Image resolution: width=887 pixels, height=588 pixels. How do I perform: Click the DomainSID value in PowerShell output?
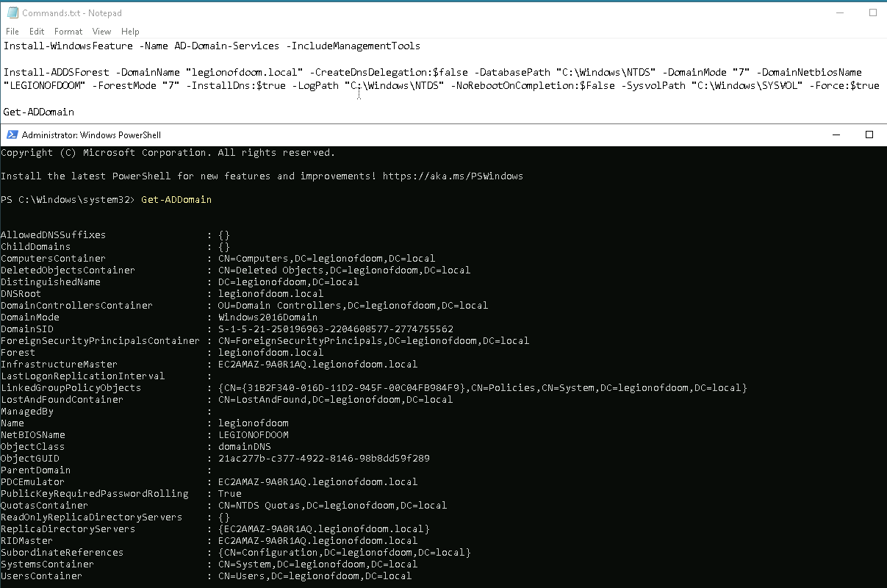coord(335,329)
